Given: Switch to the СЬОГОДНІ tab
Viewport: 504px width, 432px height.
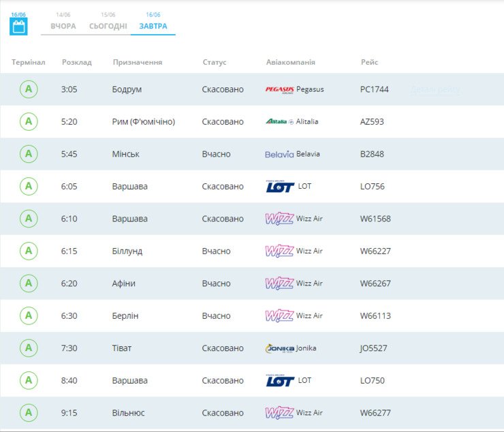Looking at the screenshot, I should (x=108, y=26).
